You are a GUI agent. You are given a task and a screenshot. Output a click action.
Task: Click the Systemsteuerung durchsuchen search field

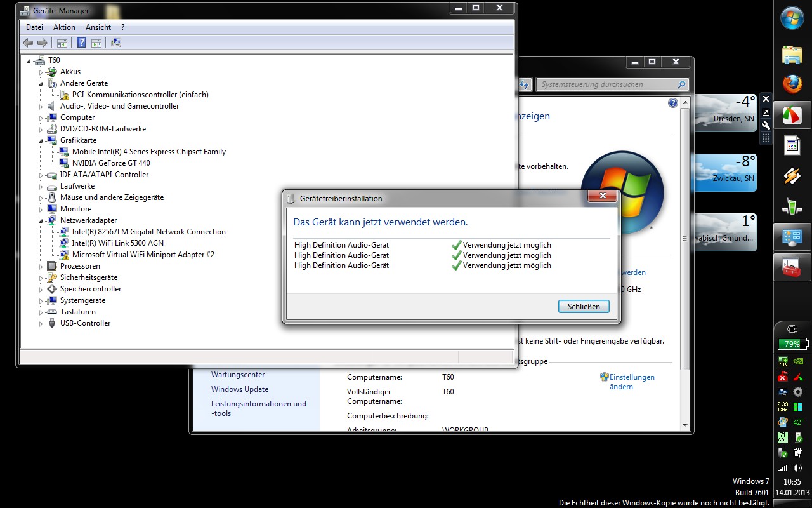tap(612, 84)
